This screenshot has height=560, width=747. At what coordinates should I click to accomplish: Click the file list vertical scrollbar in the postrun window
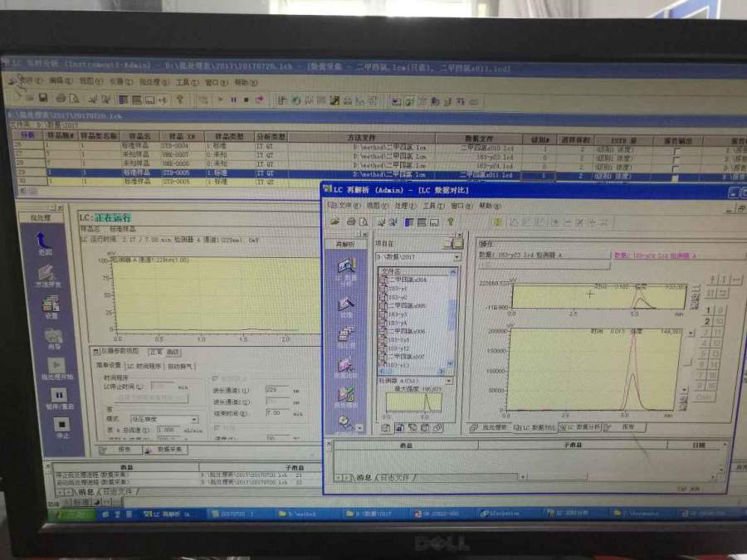coord(452,317)
